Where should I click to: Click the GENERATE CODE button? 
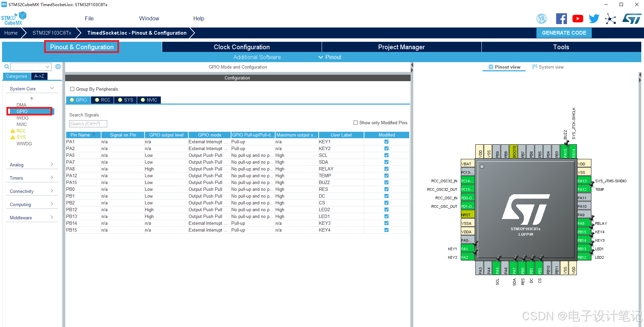click(x=564, y=33)
